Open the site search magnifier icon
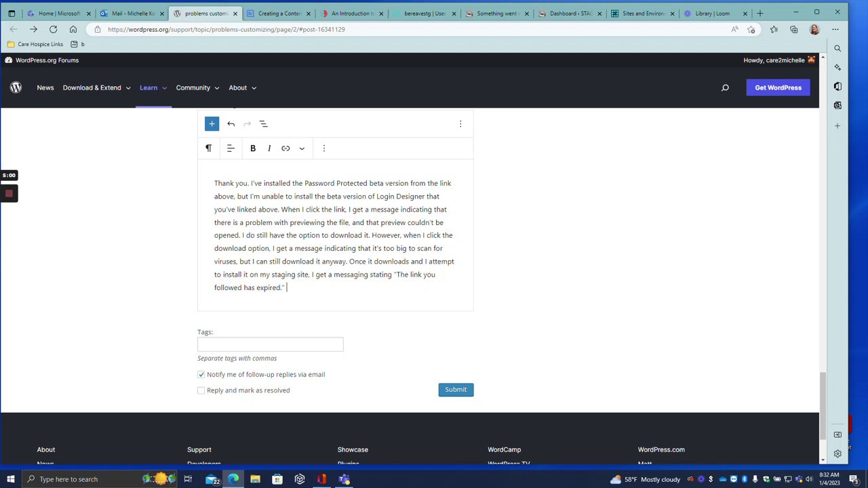The height and width of the screenshot is (488, 868). pyautogui.click(x=725, y=87)
